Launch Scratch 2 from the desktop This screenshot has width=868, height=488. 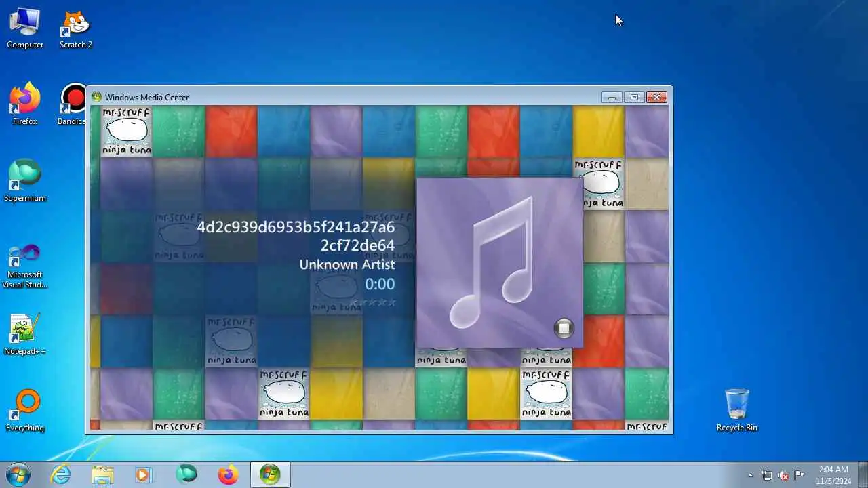coord(75,28)
